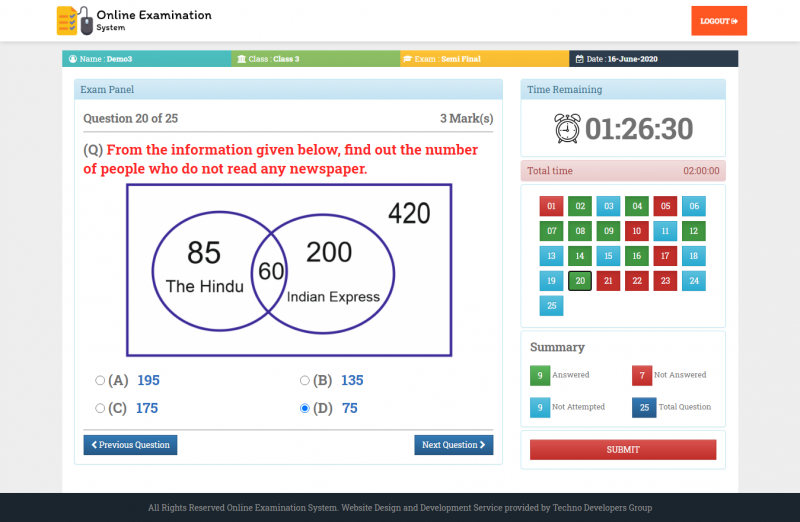Jump to question 06

694,206
